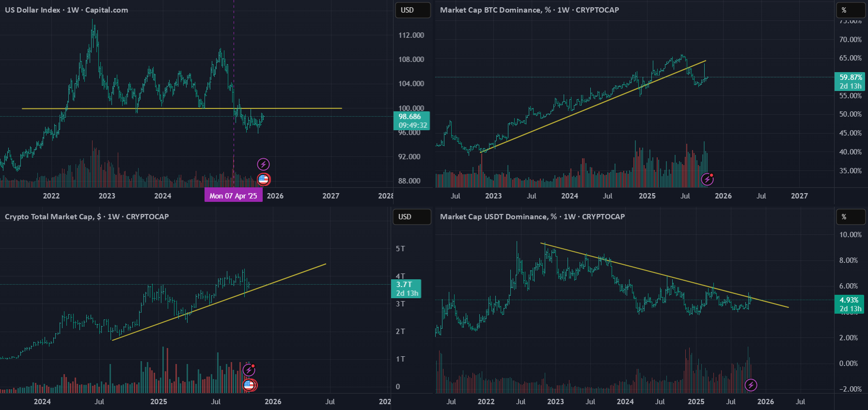This screenshot has width=868, height=410.
Task: Select the yellow horizontal line at 100.000
Action: click(182, 108)
